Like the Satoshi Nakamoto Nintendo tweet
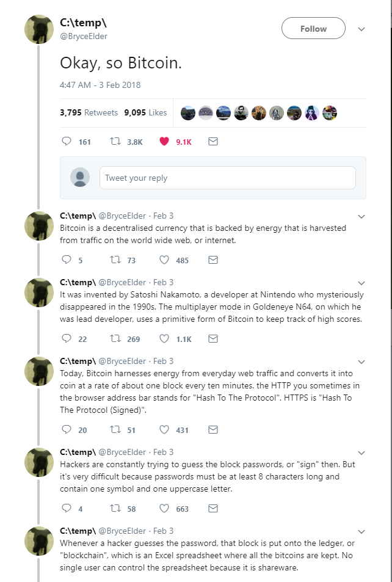 tap(164, 339)
